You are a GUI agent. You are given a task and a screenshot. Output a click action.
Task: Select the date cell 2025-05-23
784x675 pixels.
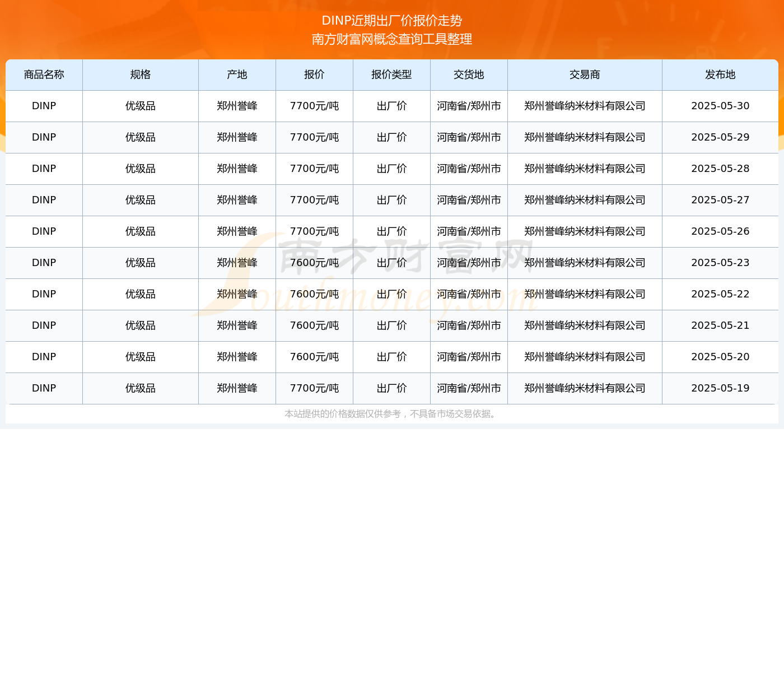(720, 263)
